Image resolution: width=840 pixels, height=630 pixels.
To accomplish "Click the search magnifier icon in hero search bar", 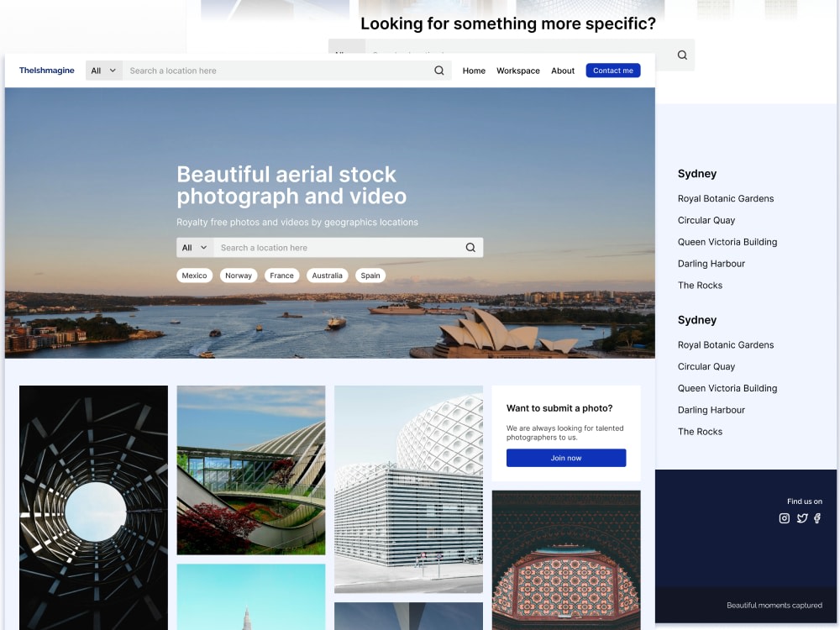I will click(x=470, y=248).
